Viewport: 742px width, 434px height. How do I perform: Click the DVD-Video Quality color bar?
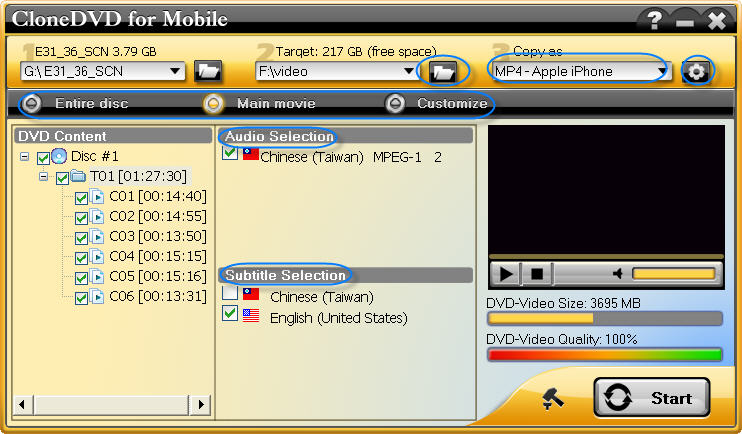click(x=605, y=355)
